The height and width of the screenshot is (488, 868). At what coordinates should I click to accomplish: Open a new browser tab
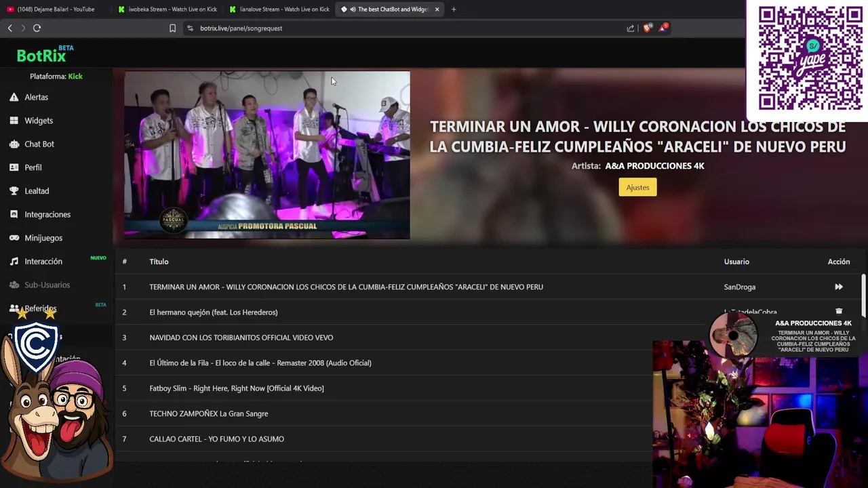pos(454,9)
